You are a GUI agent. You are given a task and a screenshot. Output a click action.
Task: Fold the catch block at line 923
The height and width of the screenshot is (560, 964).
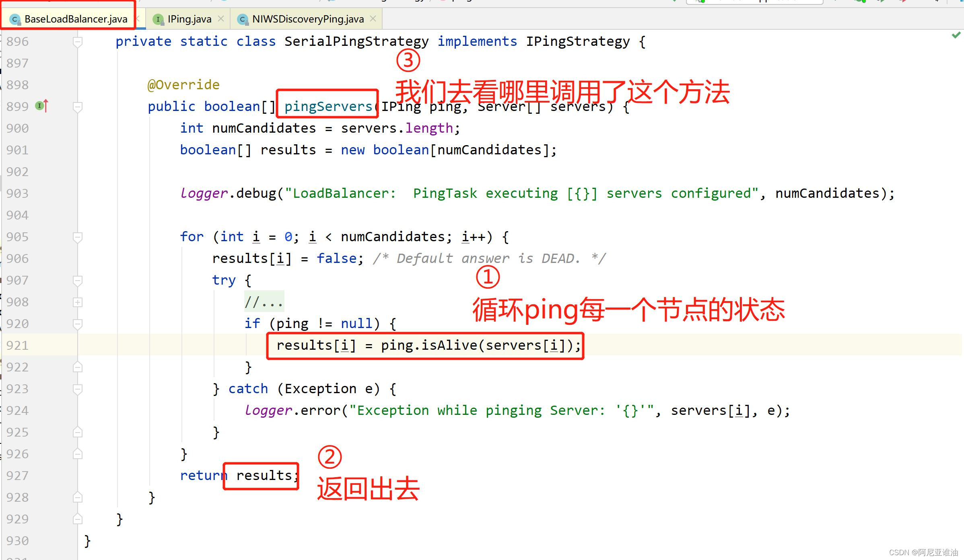point(78,389)
